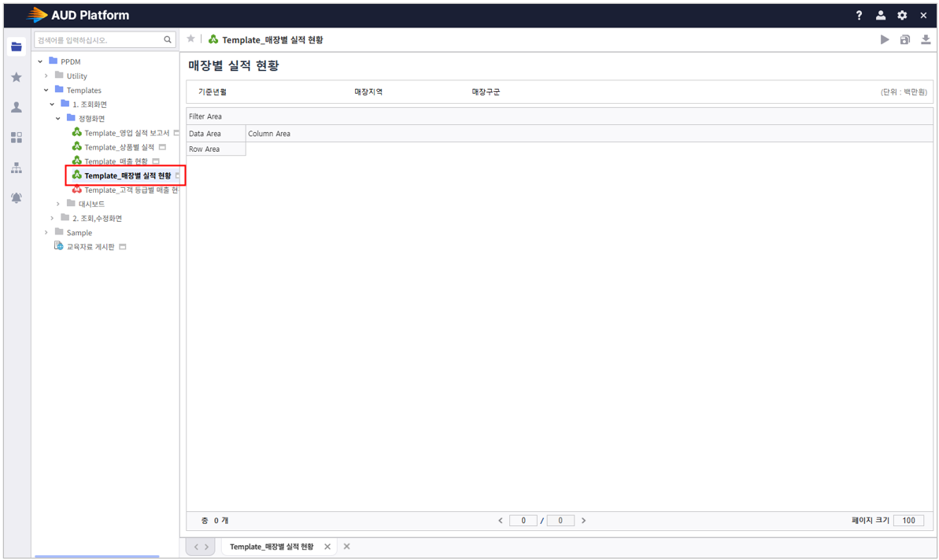939x560 pixels.
Task: Select the Utility folder label
Action: coord(76,76)
